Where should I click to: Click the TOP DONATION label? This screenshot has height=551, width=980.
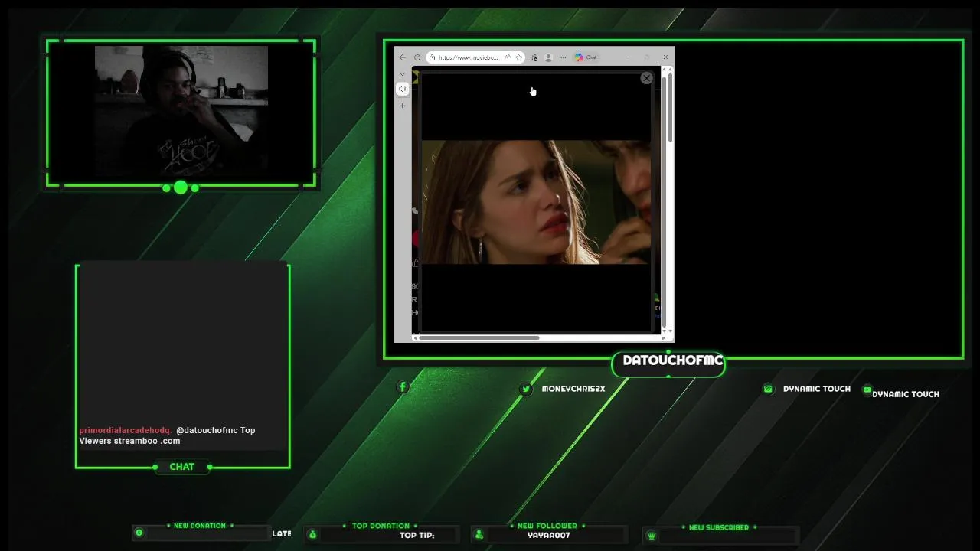pyautogui.click(x=381, y=526)
